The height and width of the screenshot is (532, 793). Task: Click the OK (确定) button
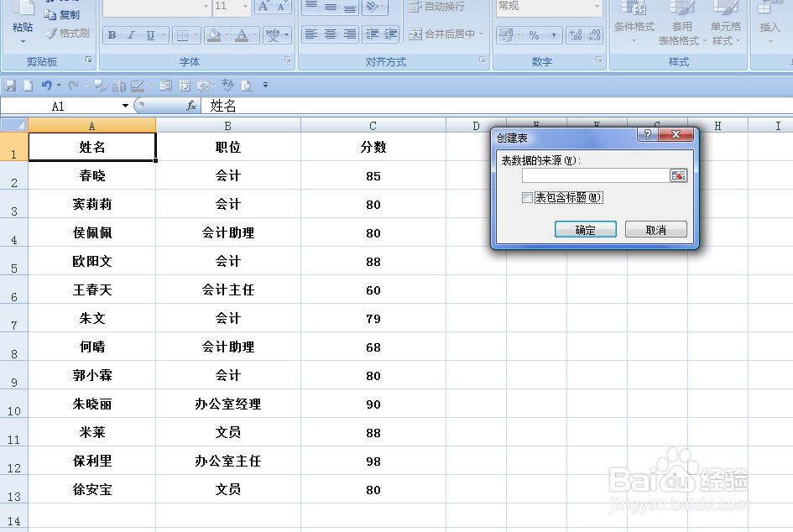pyautogui.click(x=585, y=230)
